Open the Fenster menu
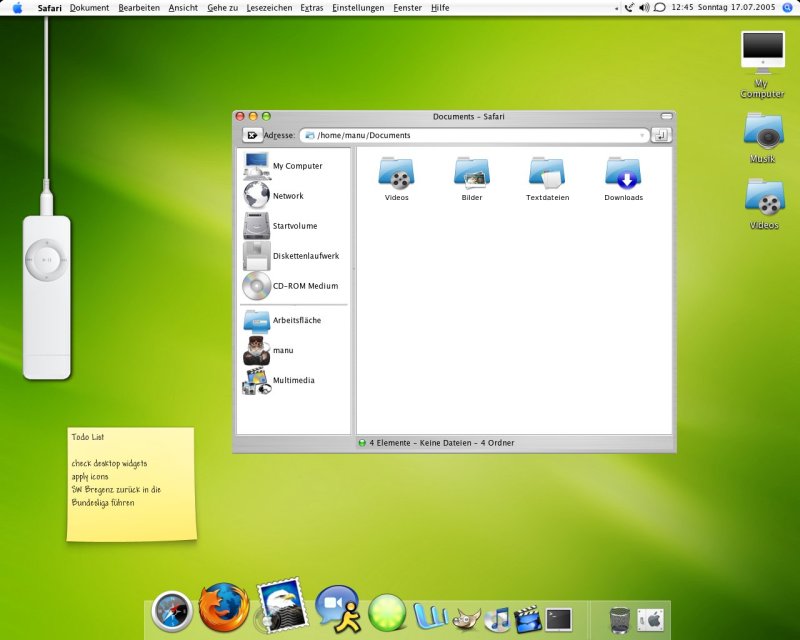This screenshot has width=800, height=640. click(x=407, y=8)
